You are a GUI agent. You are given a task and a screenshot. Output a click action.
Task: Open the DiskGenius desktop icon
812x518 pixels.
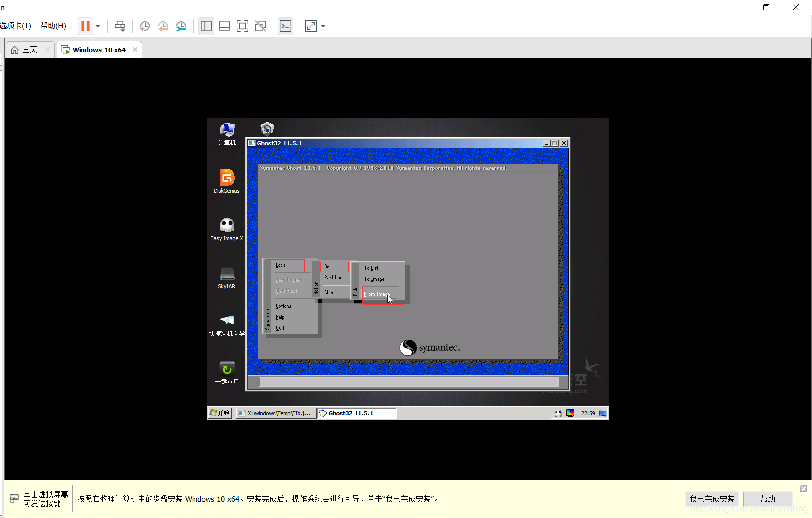227,182
